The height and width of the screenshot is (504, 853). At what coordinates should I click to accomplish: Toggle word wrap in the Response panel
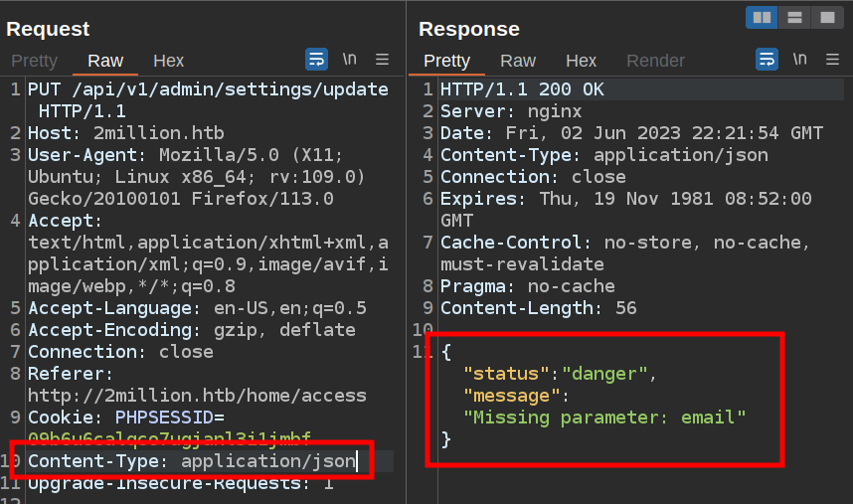[x=768, y=60]
